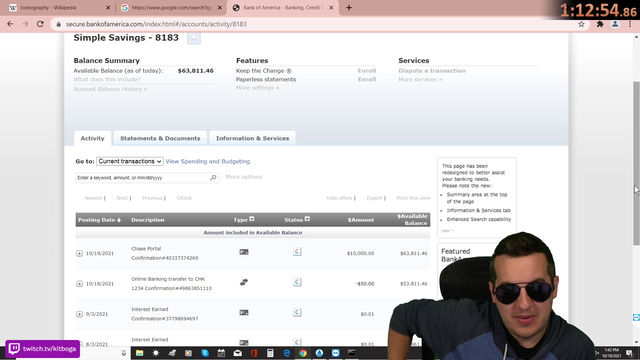Open TeamViewer from the taskbar
640x360 pixels.
336,353
